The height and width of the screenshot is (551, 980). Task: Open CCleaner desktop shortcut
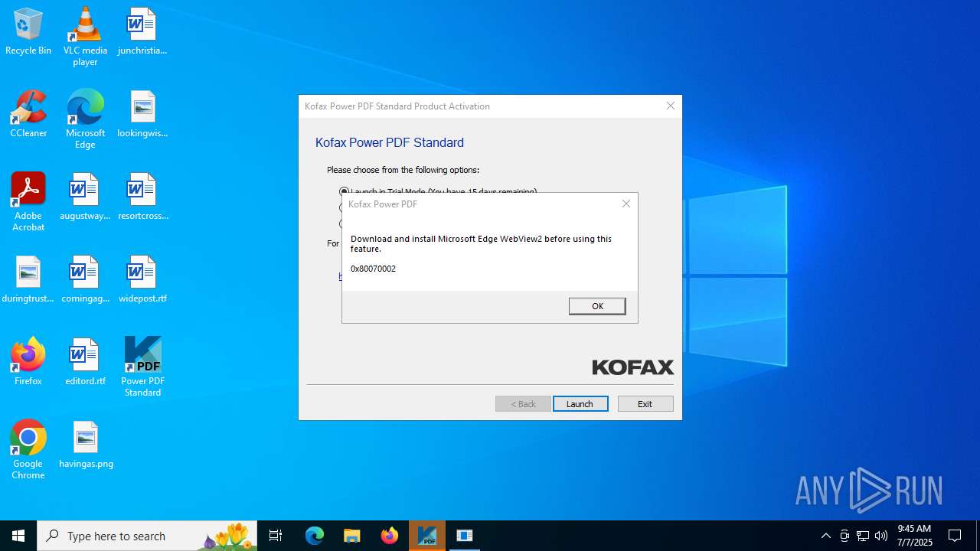(28, 115)
